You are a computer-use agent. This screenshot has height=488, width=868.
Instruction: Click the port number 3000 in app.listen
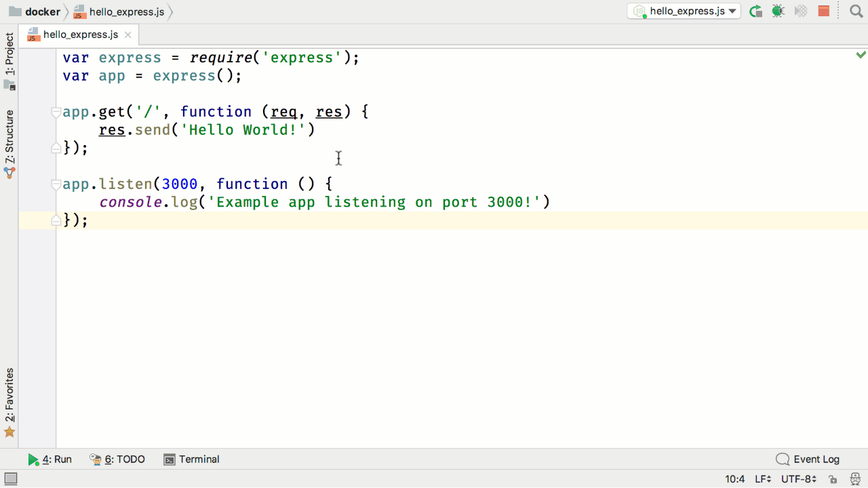[x=180, y=184]
